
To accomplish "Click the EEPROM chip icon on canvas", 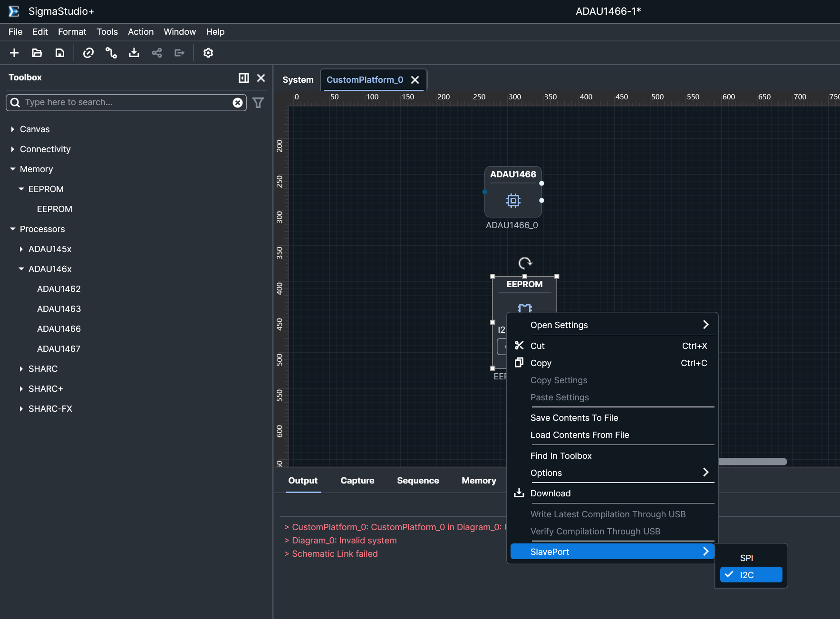I will coord(525,308).
